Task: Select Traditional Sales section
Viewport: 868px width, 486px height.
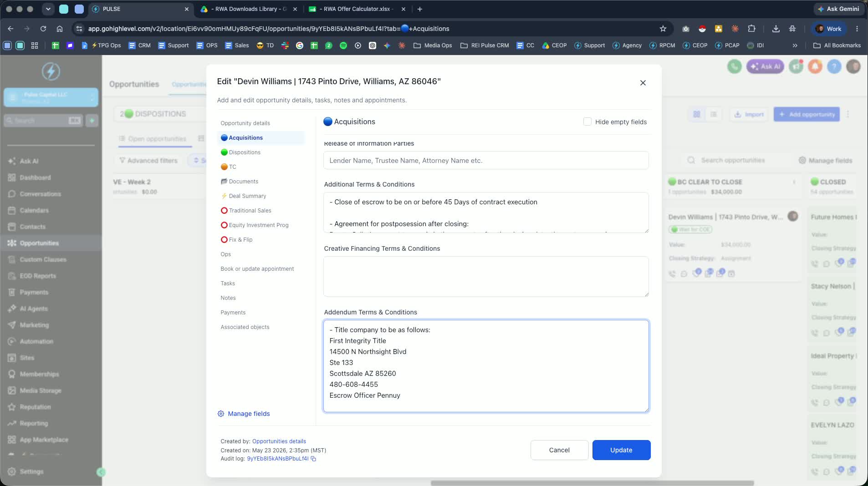Action: (x=261, y=211)
